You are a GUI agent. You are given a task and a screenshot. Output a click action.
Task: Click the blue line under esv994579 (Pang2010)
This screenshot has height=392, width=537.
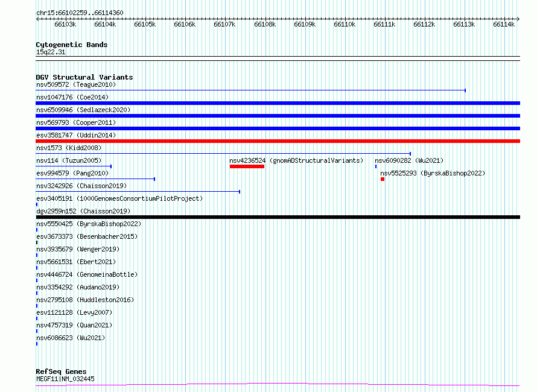point(95,179)
